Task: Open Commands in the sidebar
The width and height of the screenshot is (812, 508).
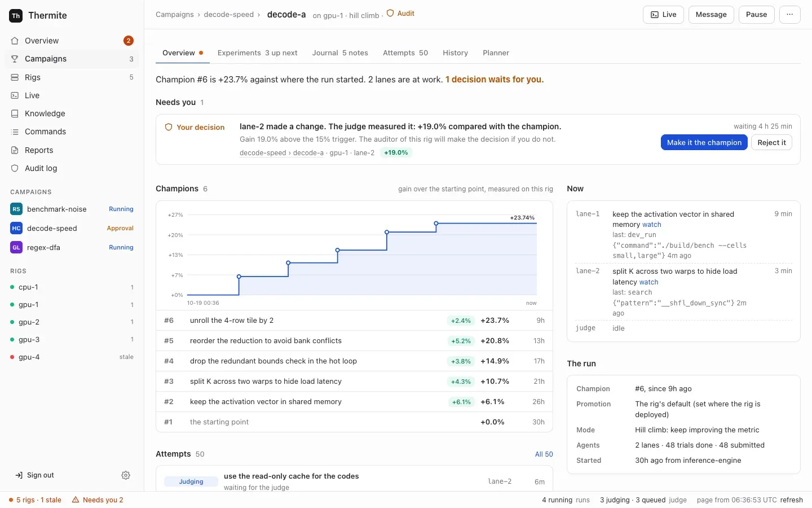Action: (72, 132)
